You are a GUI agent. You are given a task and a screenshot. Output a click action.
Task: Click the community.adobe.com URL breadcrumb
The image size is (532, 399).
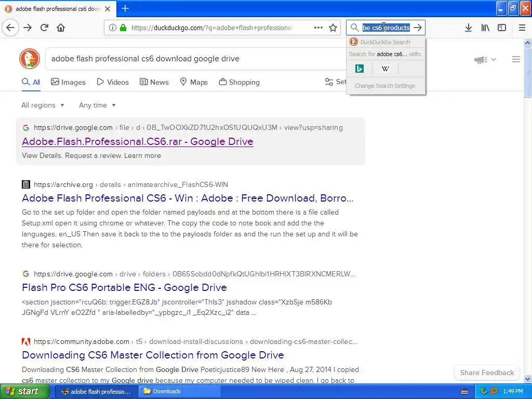[x=195, y=341]
